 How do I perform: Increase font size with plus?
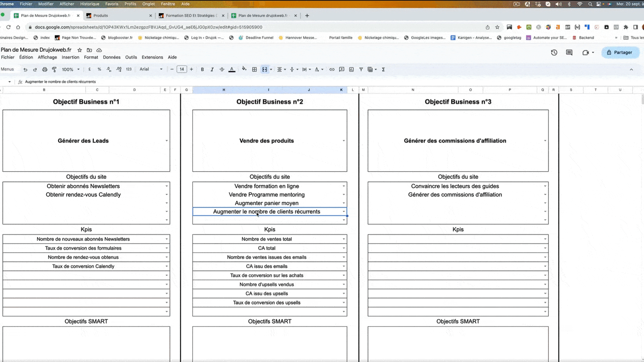pos(192,69)
